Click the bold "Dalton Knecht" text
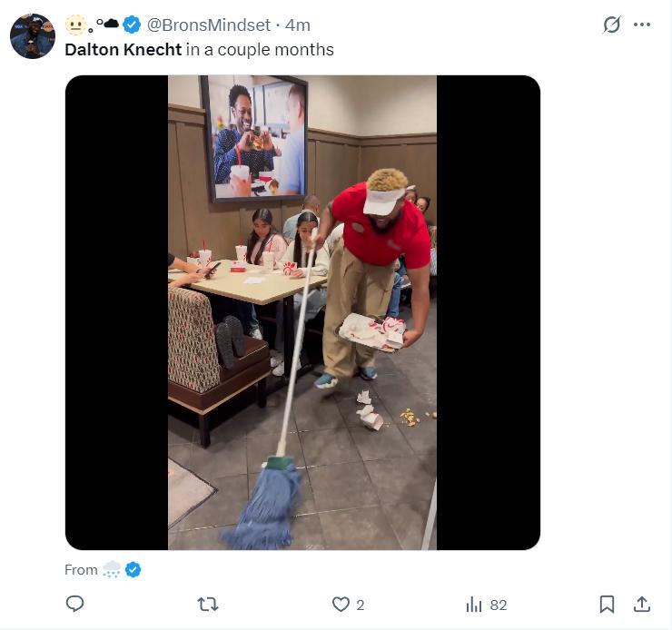The image size is (672, 630). [124, 50]
